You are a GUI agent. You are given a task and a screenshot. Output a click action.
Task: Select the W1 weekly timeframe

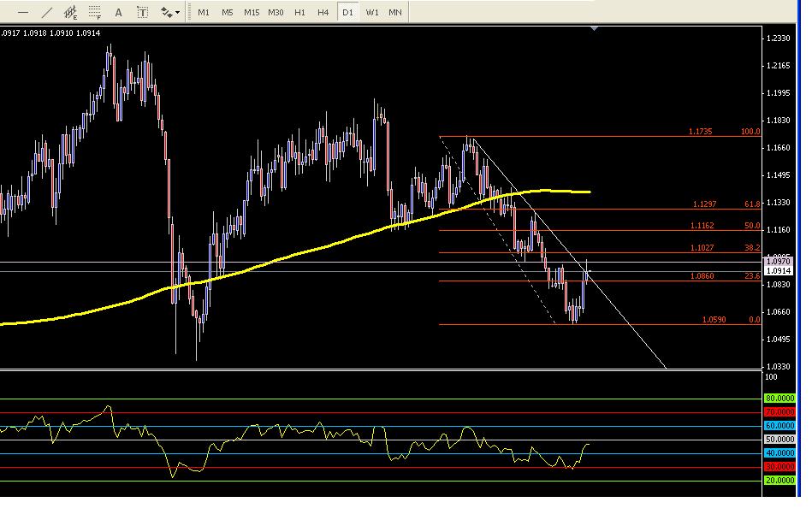click(x=372, y=13)
